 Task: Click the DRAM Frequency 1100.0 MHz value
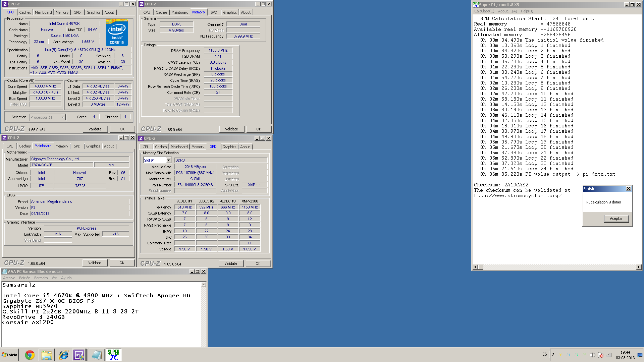click(218, 50)
